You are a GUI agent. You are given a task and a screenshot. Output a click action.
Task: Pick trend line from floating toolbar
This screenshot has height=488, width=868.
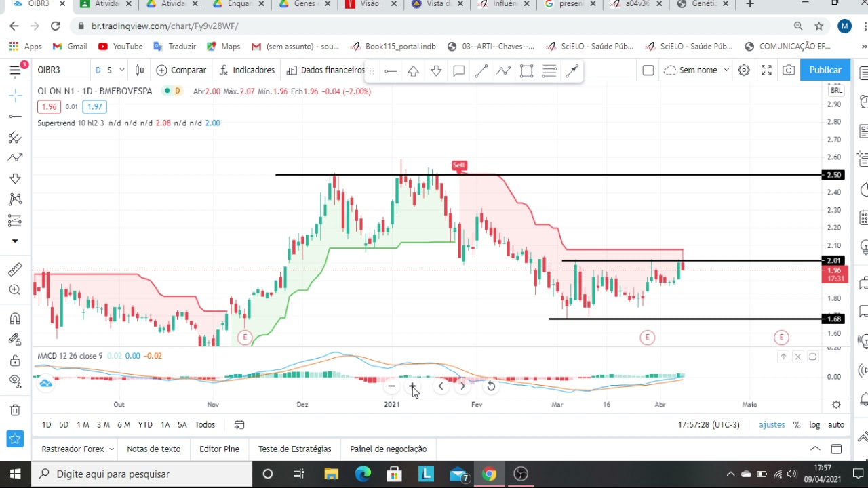coord(481,70)
